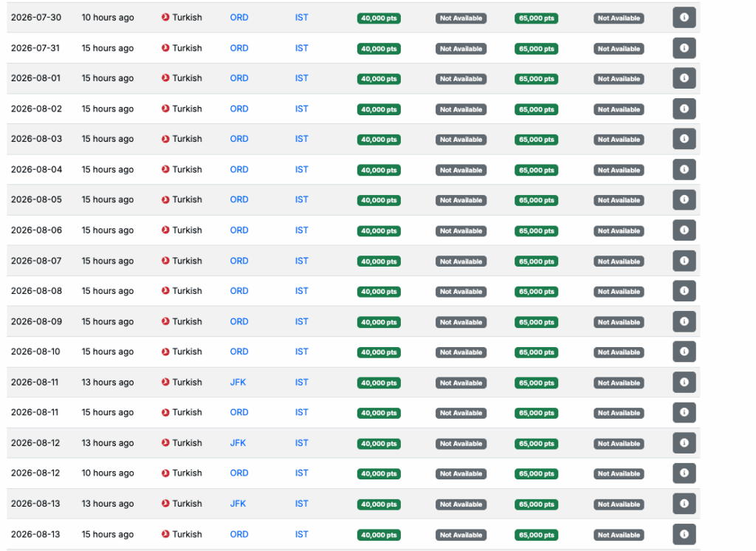
Task: Click 65,000 pts badge on 2026-08-11 ORD row
Action: pos(536,413)
